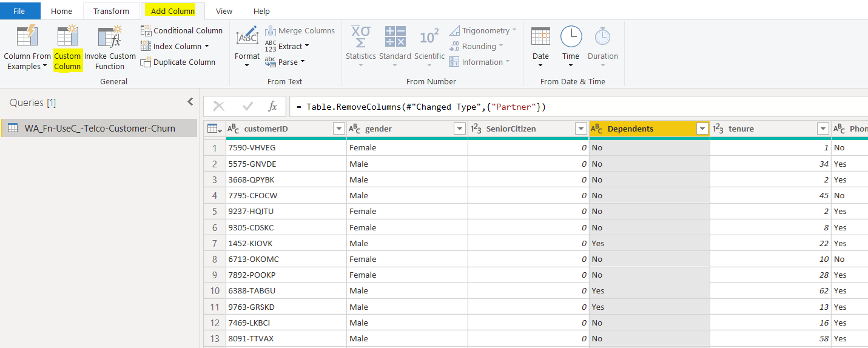Switch to the Transform tab
868x348 pixels.
111,11
